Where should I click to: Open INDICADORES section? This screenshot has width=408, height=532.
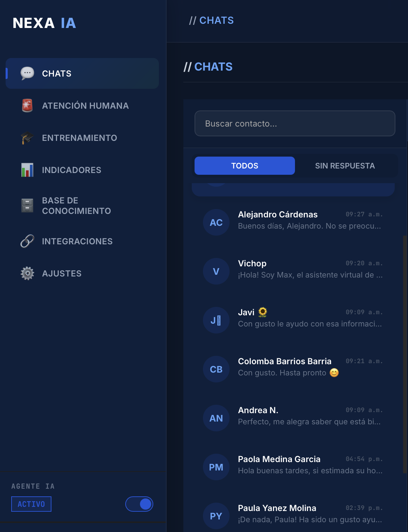coord(82,170)
